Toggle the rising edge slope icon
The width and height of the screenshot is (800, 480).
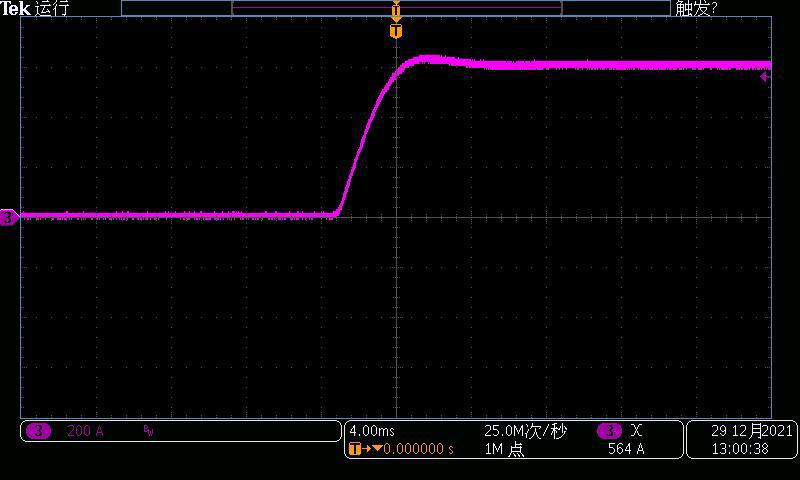click(x=637, y=431)
